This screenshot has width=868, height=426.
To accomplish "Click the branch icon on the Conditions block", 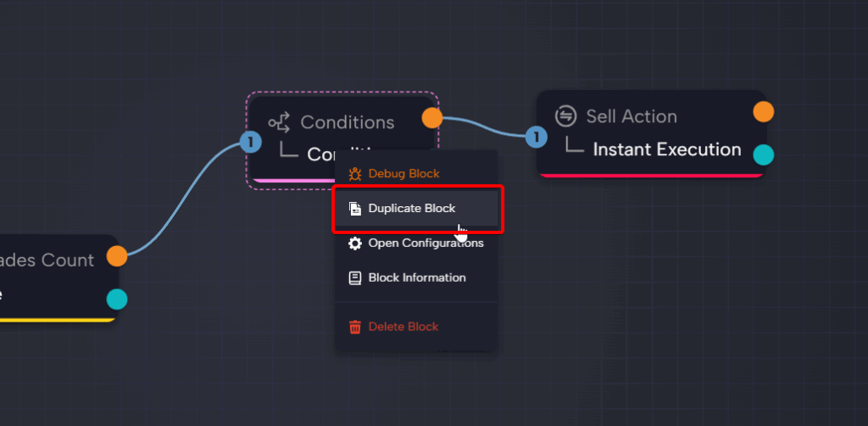I will click(279, 122).
